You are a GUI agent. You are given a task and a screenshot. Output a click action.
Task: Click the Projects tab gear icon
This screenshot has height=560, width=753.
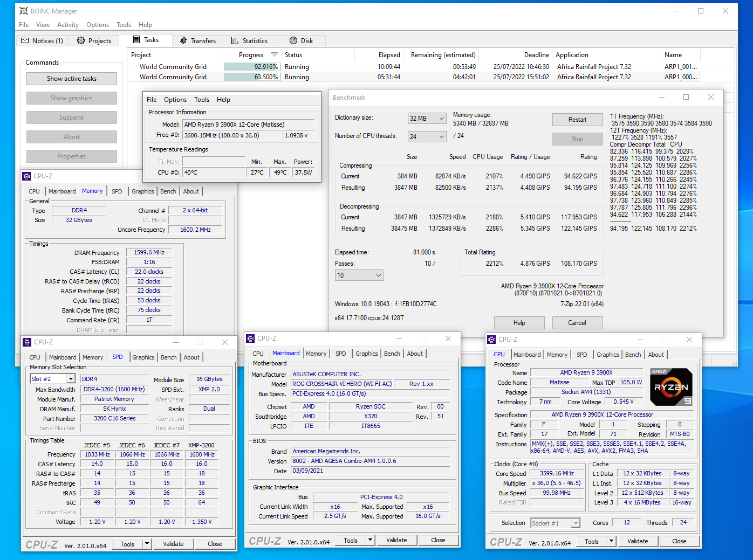coord(81,40)
